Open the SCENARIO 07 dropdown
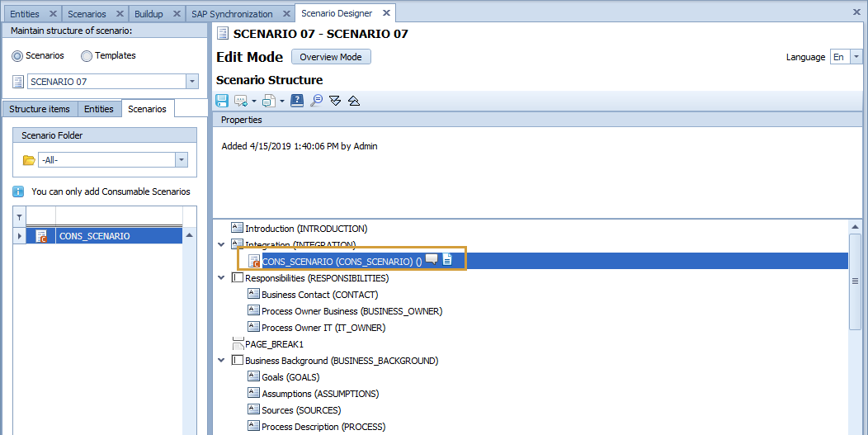The image size is (868, 435). click(192, 82)
